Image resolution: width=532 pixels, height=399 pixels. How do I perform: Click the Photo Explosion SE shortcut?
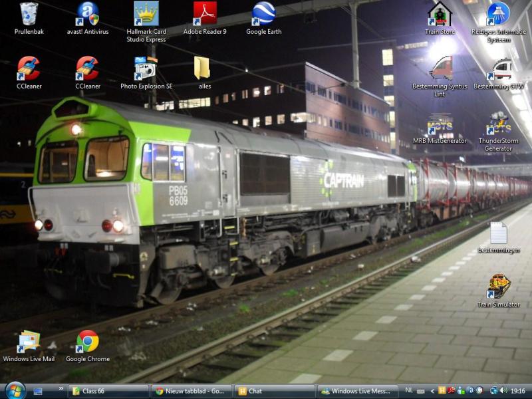146,73
